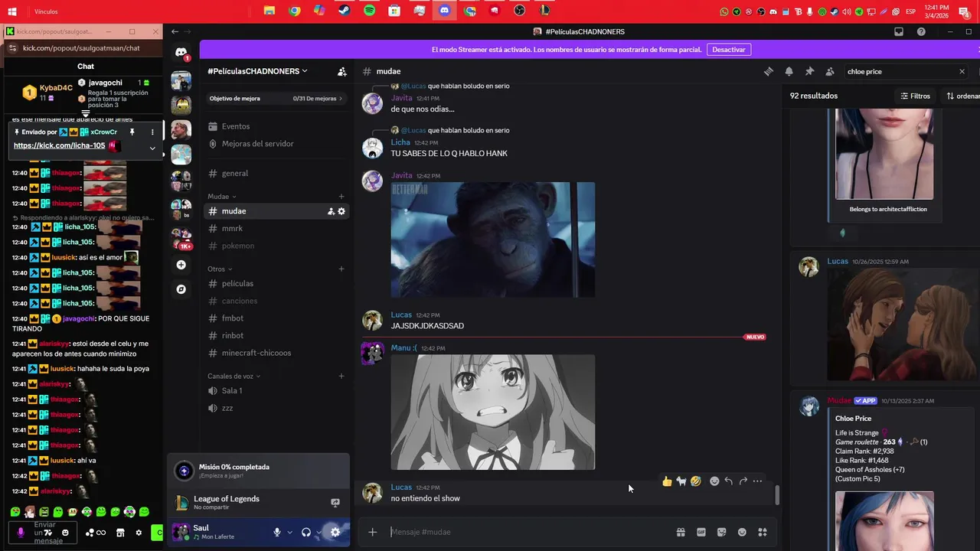The image size is (980, 551).
Task: Join Sala 1 voice channel
Action: tap(232, 391)
